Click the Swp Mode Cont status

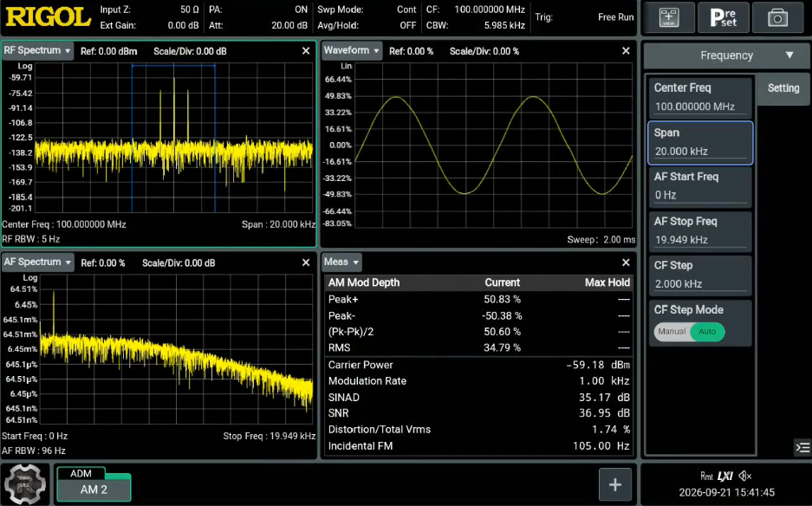pyautogui.click(x=367, y=10)
